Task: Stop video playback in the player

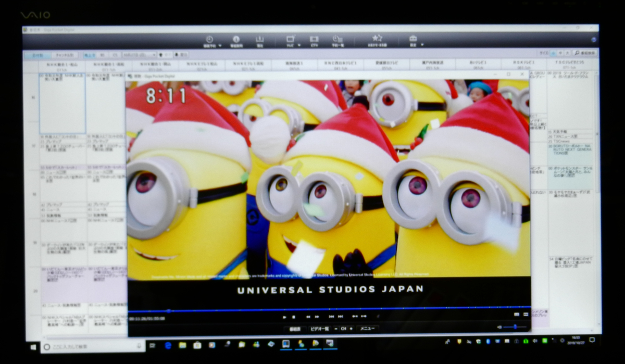Action: click(294, 317)
